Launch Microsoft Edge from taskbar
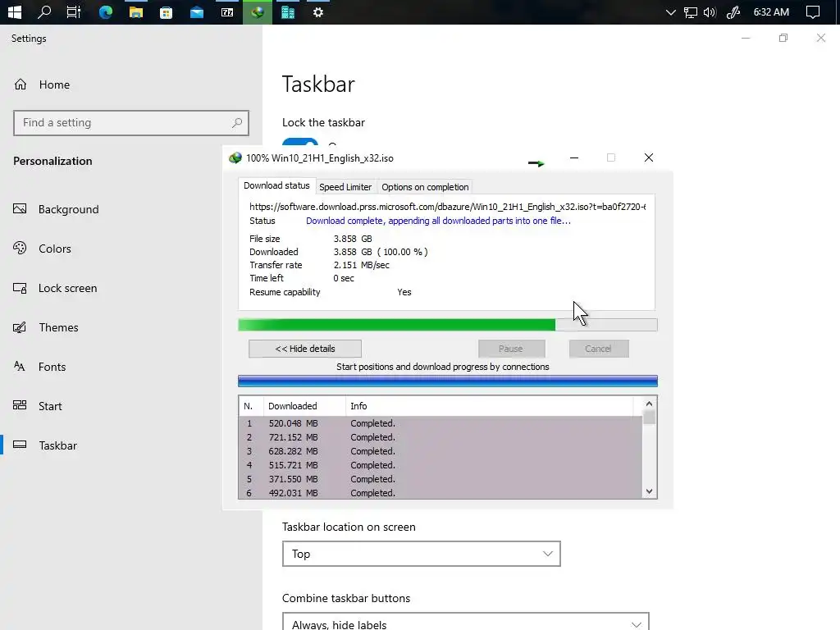Image resolution: width=840 pixels, height=630 pixels. point(106,11)
